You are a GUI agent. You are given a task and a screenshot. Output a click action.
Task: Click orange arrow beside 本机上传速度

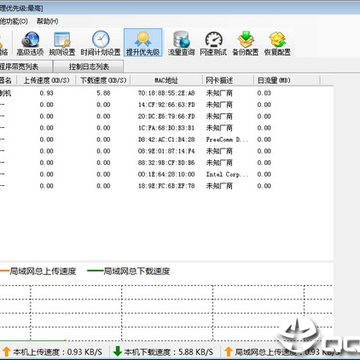tap(6, 351)
